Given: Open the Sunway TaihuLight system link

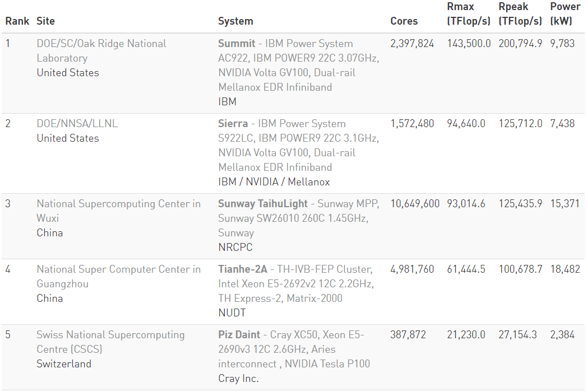Looking at the screenshot, I should 263,203.
